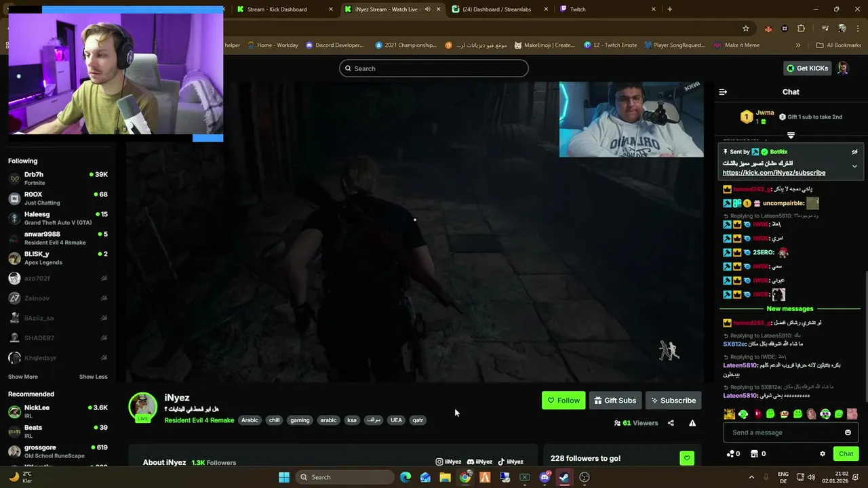Select the gaming tag
868x488 pixels.
pos(300,420)
